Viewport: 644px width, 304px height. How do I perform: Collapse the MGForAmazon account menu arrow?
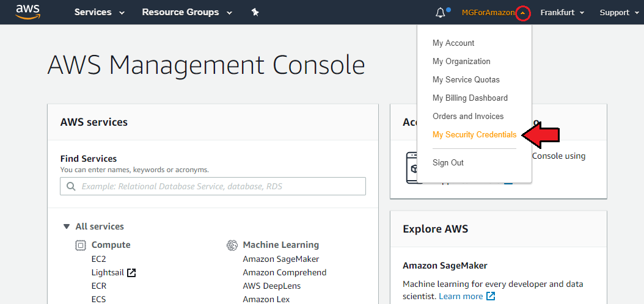523,13
